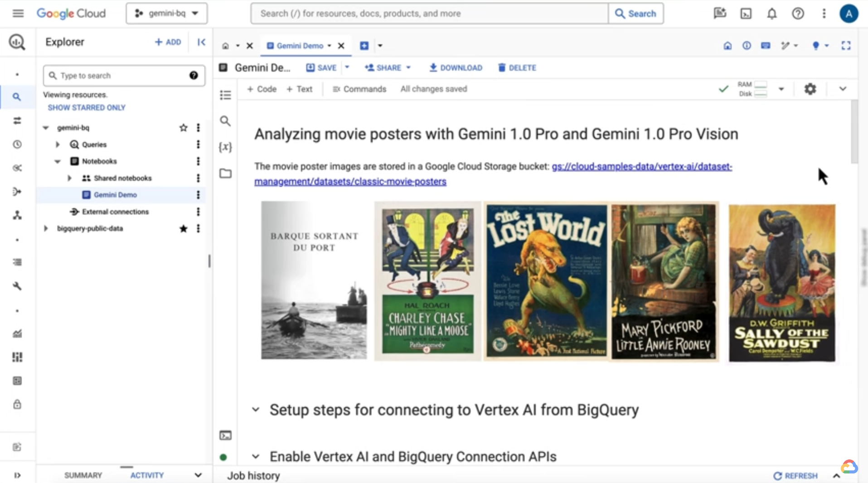Click ADD in Explorer
The image size is (868, 483).
(x=168, y=42)
